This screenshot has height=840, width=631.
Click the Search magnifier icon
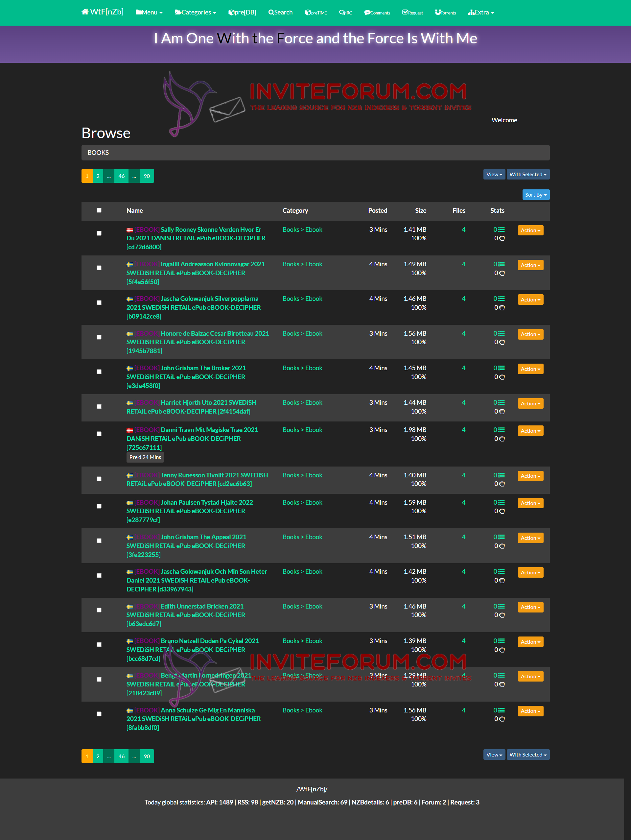(x=271, y=12)
